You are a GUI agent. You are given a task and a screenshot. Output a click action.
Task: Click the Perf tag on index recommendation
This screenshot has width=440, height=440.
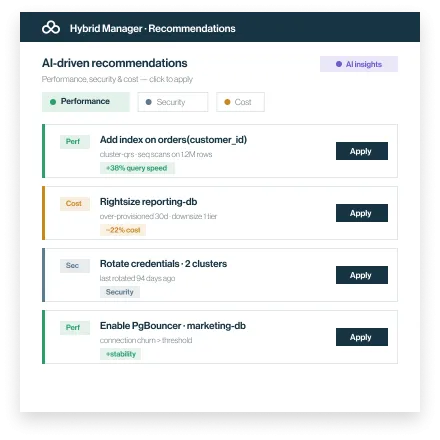[x=75, y=142]
